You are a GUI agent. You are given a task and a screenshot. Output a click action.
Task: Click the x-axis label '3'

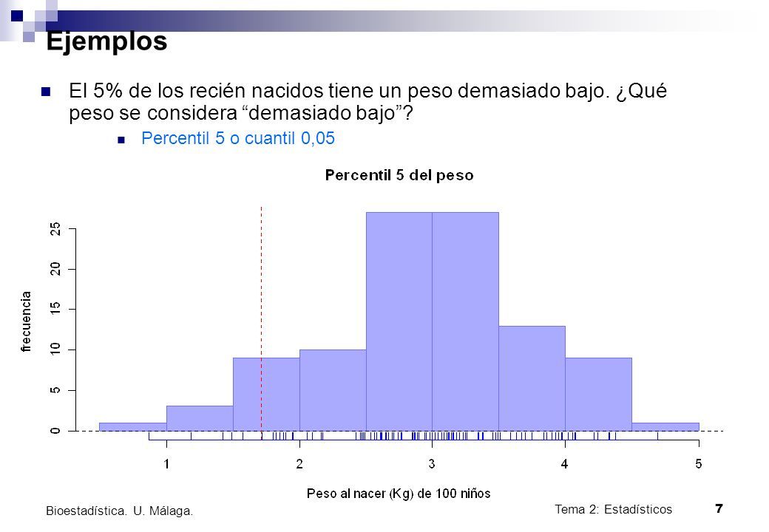pos(432,463)
